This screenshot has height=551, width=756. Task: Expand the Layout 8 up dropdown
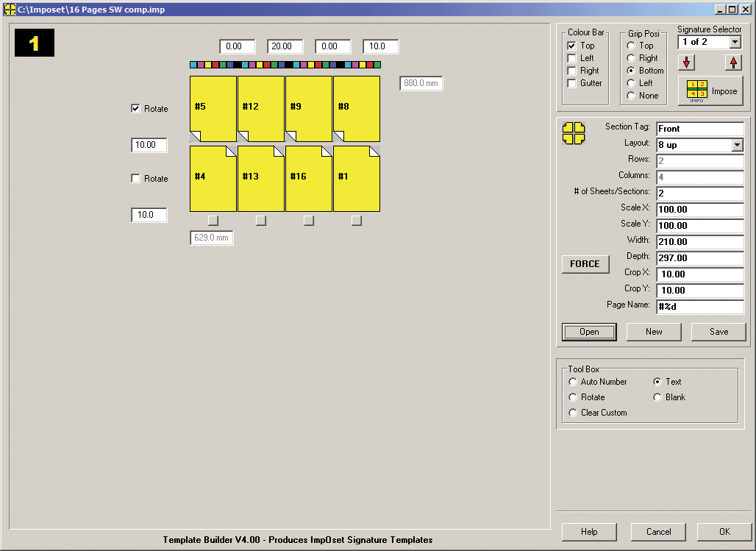(738, 145)
